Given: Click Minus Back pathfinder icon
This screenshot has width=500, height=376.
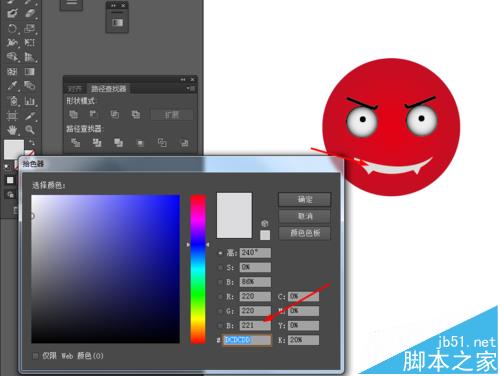Looking at the screenshot, I should pyautogui.click(x=184, y=143).
